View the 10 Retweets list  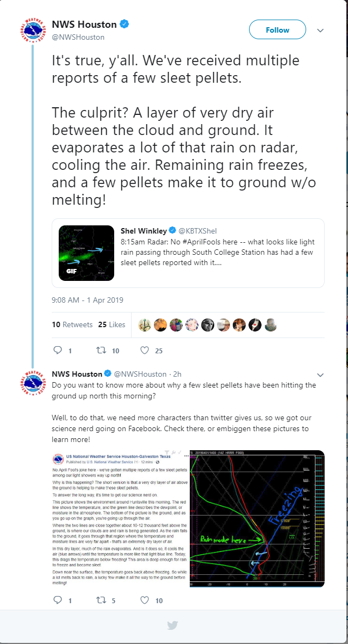[x=72, y=324]
